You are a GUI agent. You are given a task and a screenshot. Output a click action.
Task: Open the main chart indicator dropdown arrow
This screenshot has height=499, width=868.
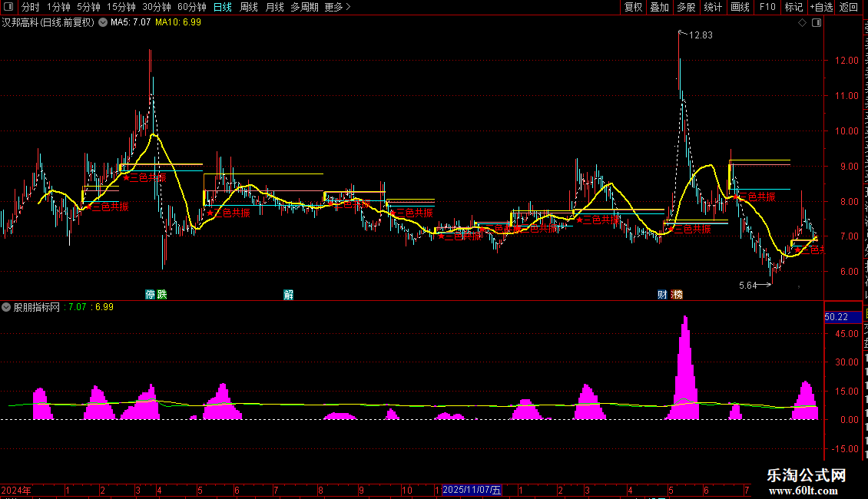pyautogui.click(x=103, y=23)
